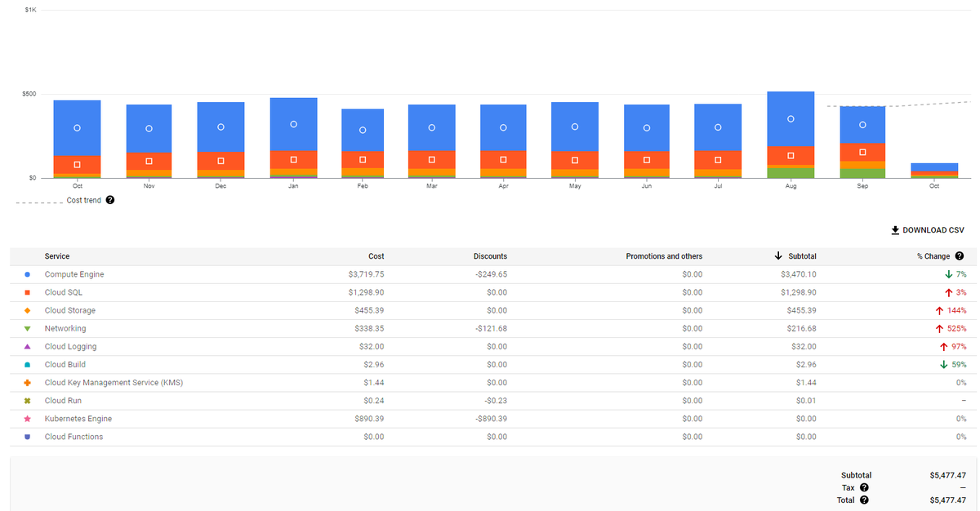Click the Compute Engine cost $3,719.75
Image resolution: width=980 pixels, height=511 pixels.
coord(366,274)
